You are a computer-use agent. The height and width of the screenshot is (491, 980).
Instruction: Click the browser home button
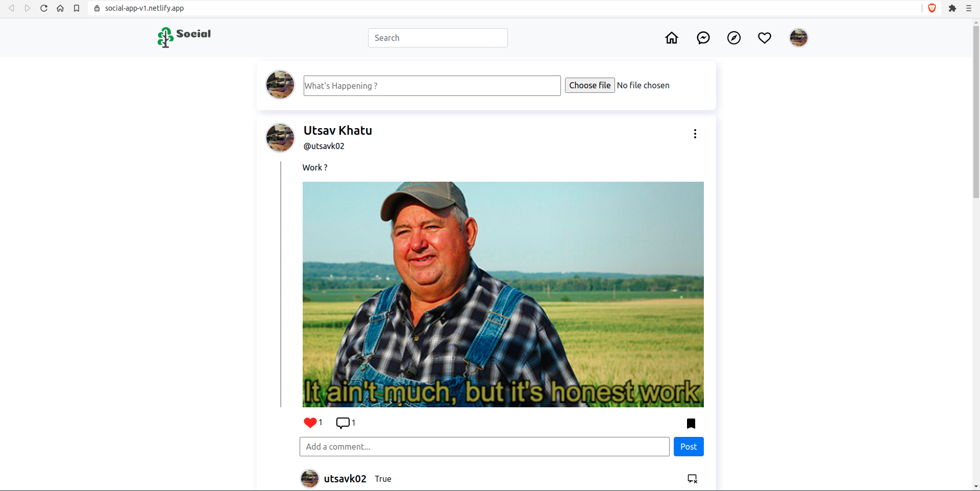(x=60, y=8)
